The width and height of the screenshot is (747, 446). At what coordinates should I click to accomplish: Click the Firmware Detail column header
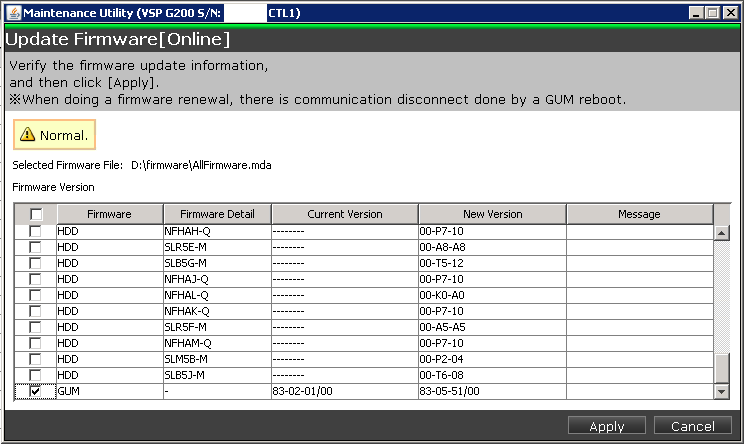[x=217, y=214]
